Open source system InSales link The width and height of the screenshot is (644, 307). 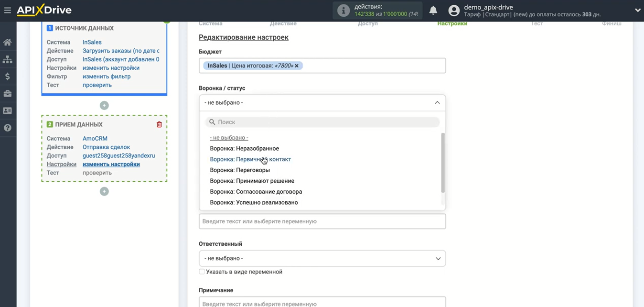coord(92,42)
